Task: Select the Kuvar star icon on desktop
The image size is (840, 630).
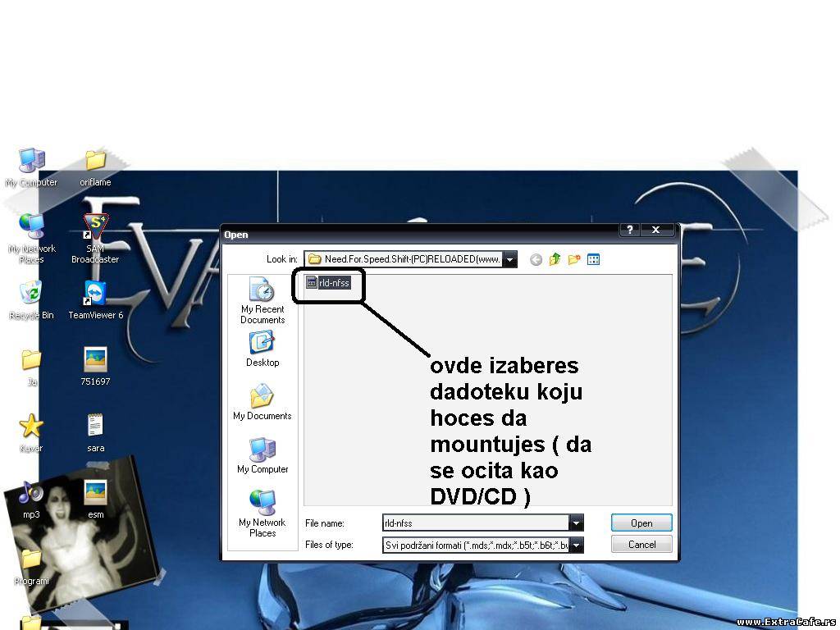Action: click(x=32, y=433)
